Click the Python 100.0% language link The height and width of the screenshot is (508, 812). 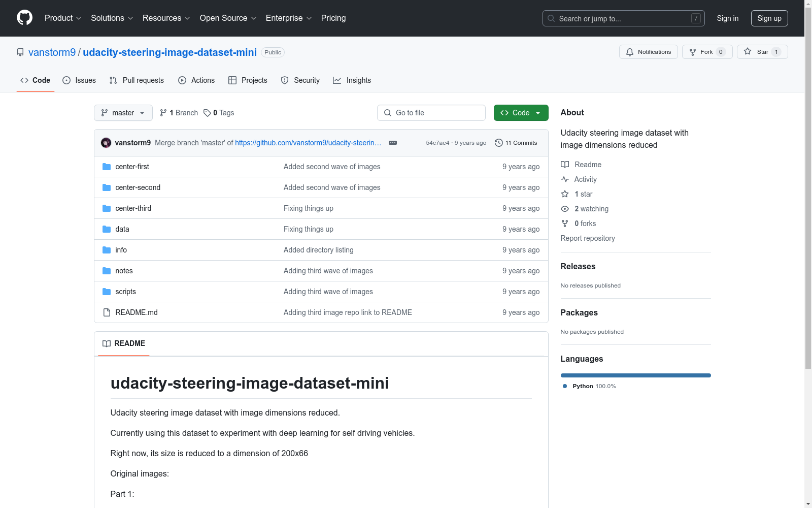point(589,386)
